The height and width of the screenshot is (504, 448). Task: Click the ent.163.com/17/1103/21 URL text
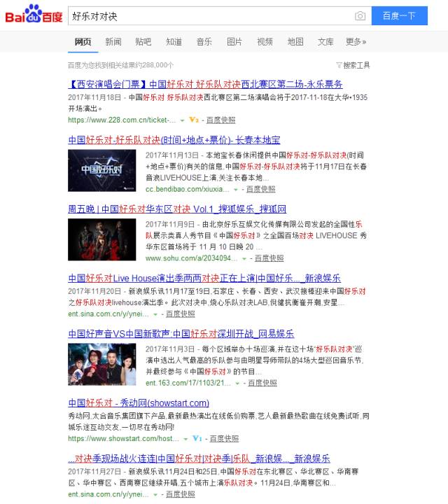[x=188, y=383]
